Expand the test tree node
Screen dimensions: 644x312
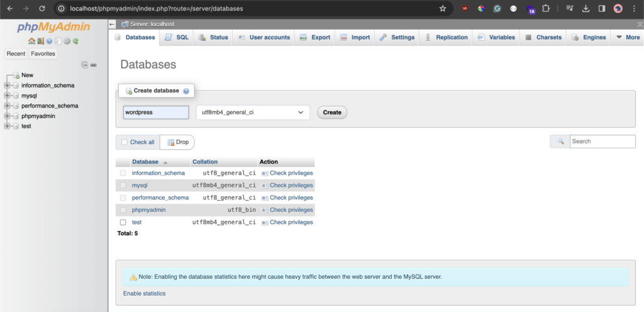coord(6,126)
